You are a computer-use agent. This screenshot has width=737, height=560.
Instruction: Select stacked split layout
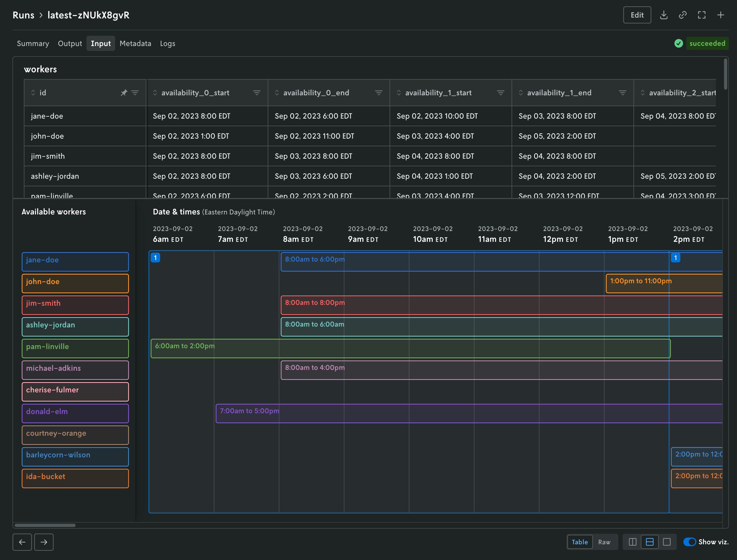(x=650, y=542)
